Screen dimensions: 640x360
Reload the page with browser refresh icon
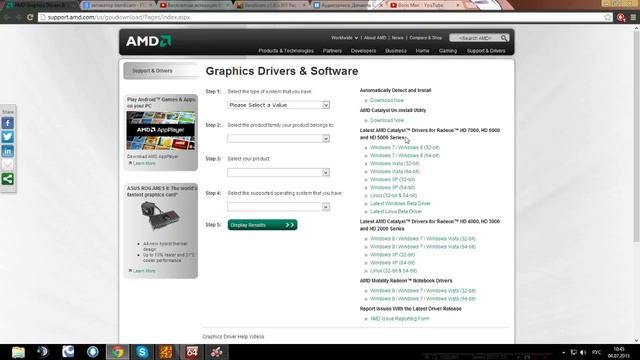(30, 17)
